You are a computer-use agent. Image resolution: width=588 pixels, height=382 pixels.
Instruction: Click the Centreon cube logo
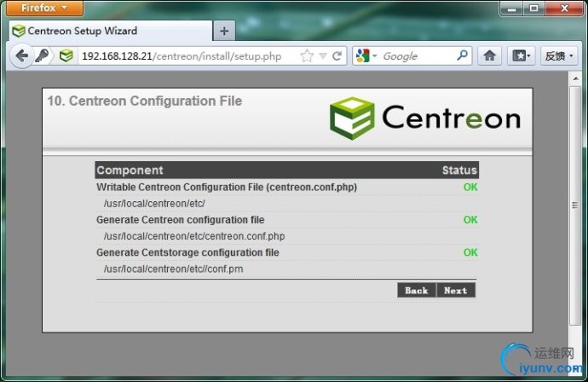(x=352, y=119)
